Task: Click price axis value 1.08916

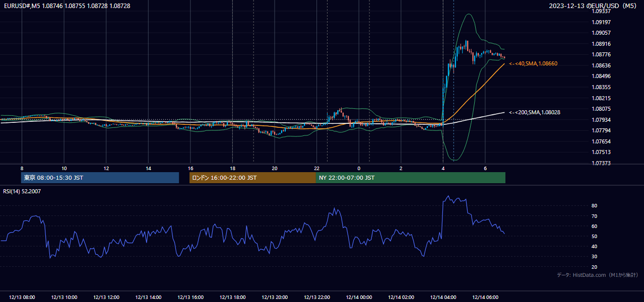Action: 602,44
